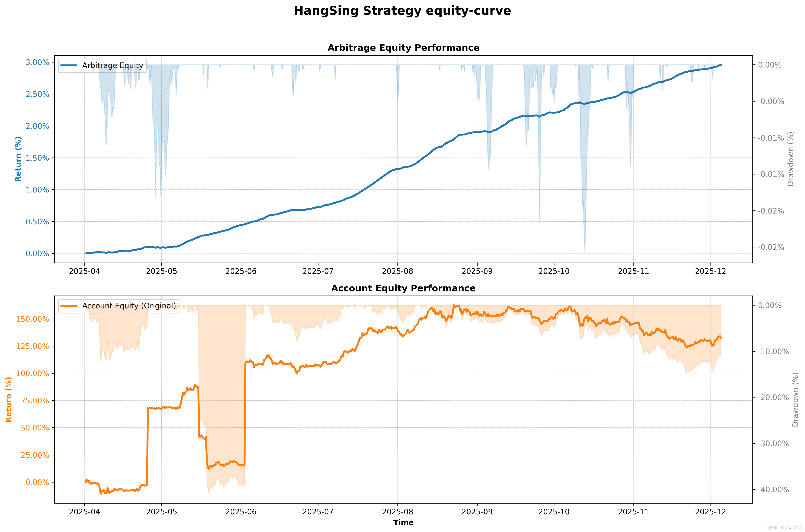Click the Account Equity Performance subplot title
The image size is (805, 532).
coord(403,288)
